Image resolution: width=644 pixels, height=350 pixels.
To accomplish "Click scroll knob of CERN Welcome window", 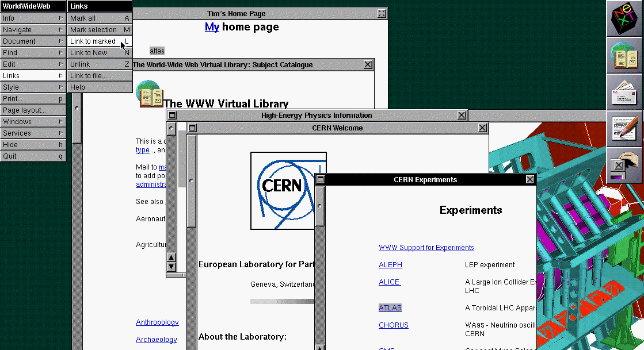I will click(x=191, y=180).
